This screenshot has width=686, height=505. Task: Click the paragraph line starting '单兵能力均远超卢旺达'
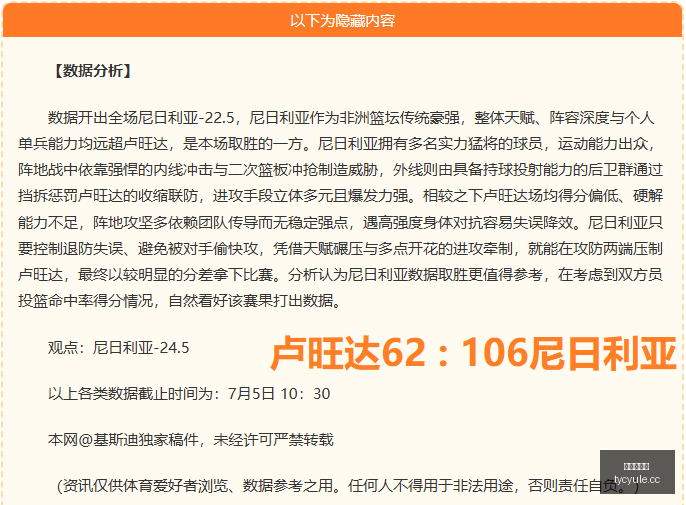tap(337, 144)
